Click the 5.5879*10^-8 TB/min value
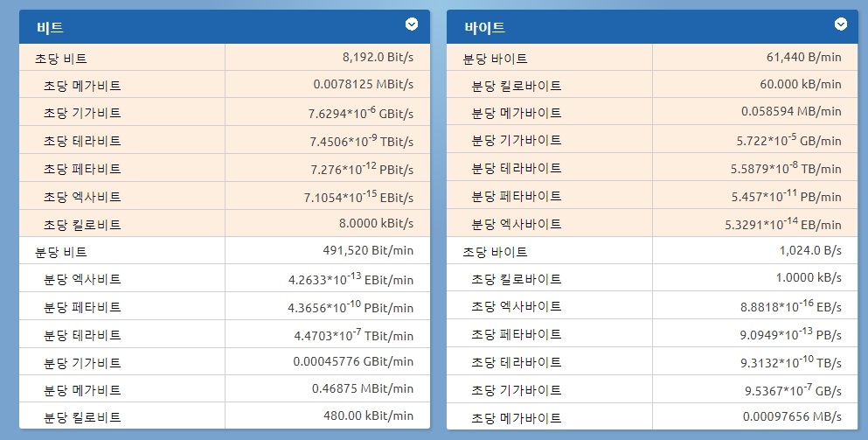Viewport: 868px width, 440px height. coord(787,168)
